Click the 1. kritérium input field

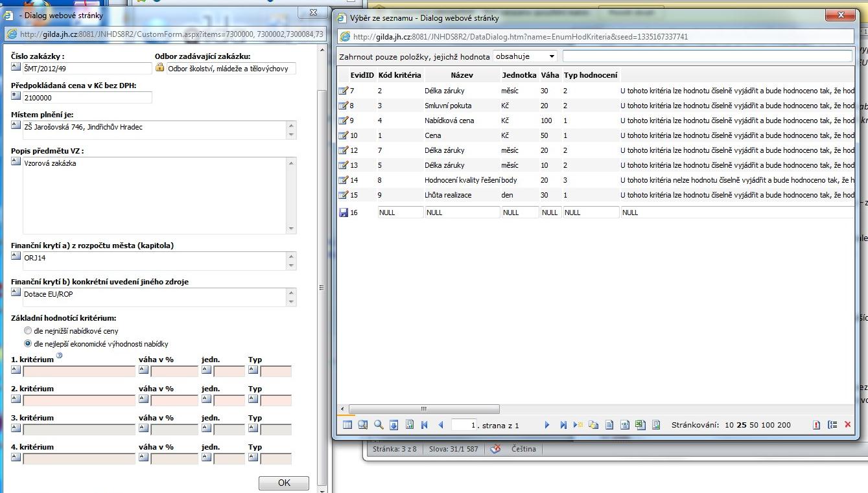point(79,371)
